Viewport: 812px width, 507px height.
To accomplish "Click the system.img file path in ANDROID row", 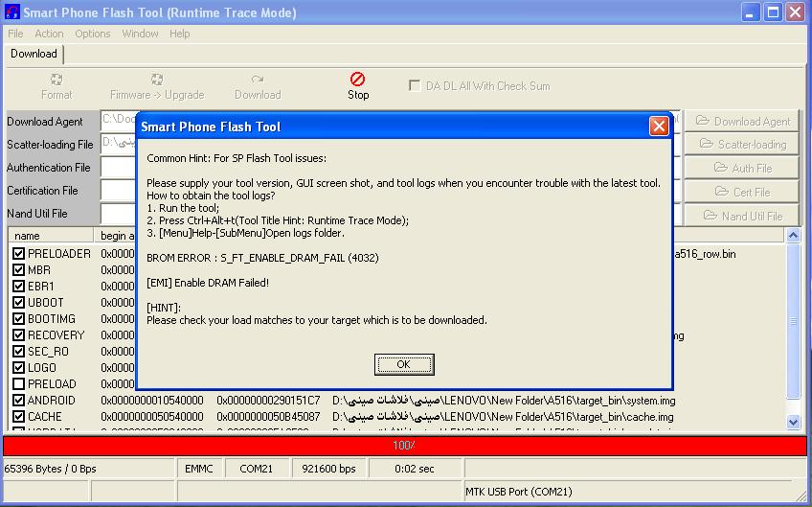I will point(504,401).
